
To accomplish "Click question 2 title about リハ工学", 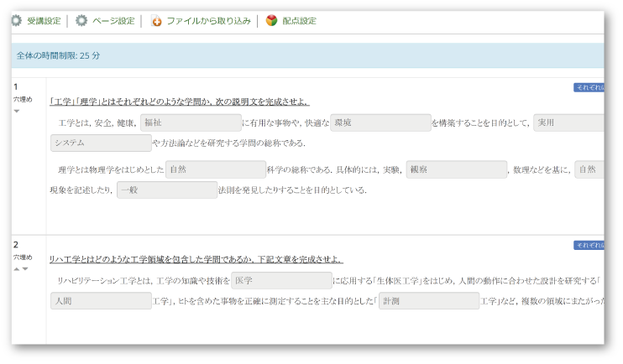I will click(x=196, y=260).
